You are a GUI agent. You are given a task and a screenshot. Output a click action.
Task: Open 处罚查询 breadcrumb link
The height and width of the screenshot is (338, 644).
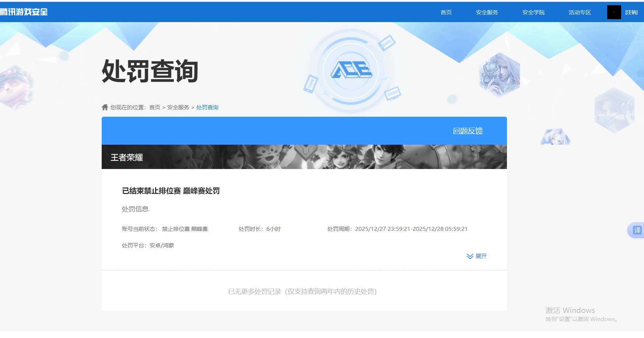(x=207, y=107)
